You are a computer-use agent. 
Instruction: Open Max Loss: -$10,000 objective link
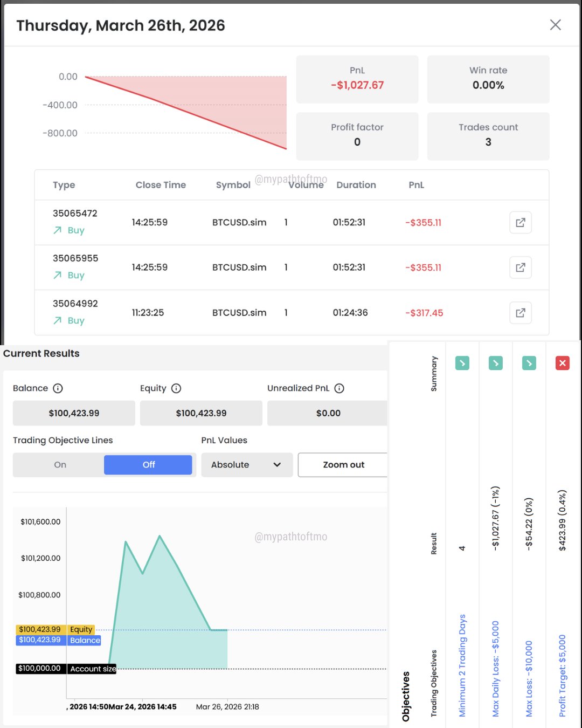pos(529,679)
